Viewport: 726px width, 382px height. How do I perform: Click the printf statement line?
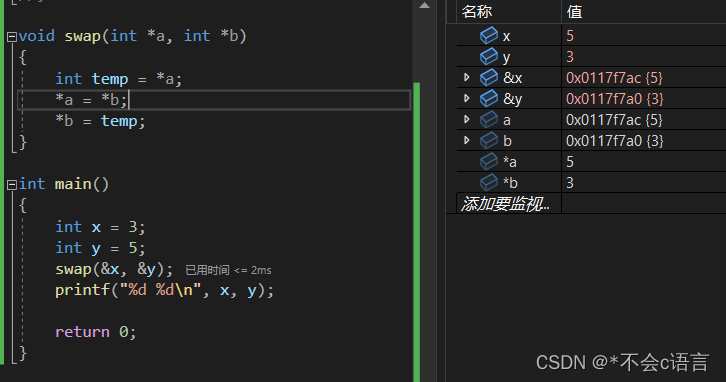point(164,290)
